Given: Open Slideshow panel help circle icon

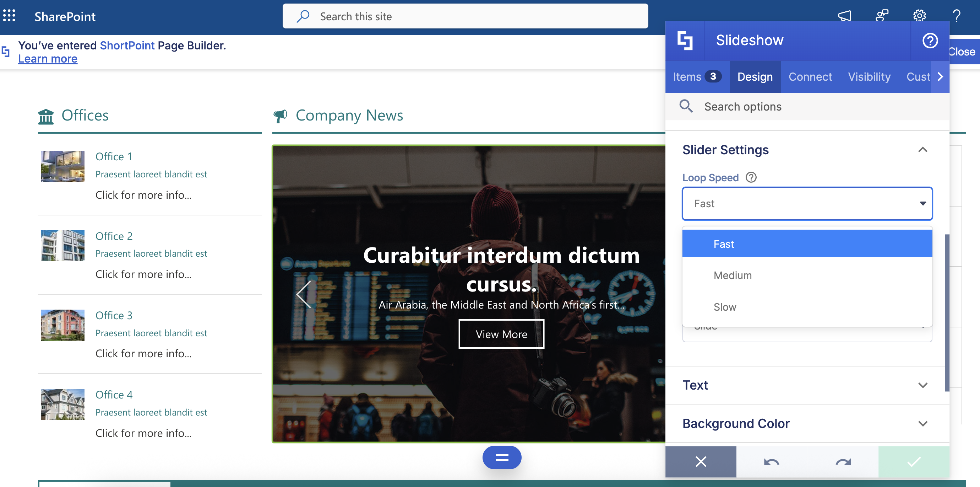Looking at the screenshot, I should point(930,41).
